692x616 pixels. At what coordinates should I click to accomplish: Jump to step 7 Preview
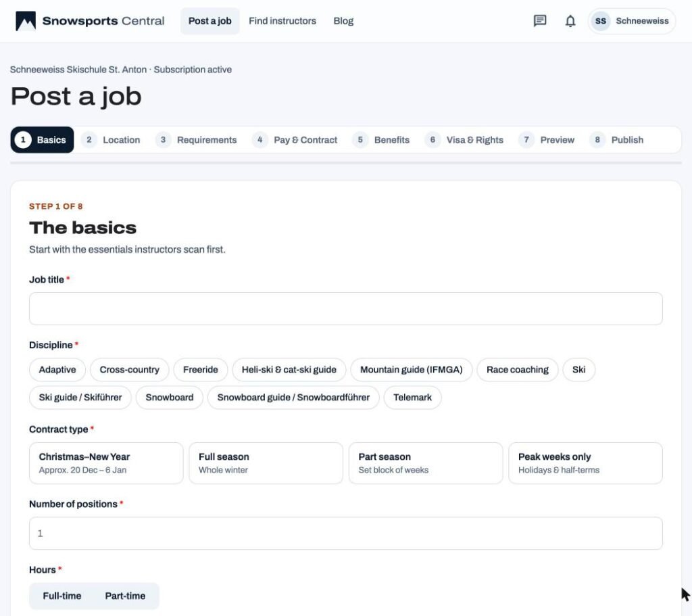[546, 139]
